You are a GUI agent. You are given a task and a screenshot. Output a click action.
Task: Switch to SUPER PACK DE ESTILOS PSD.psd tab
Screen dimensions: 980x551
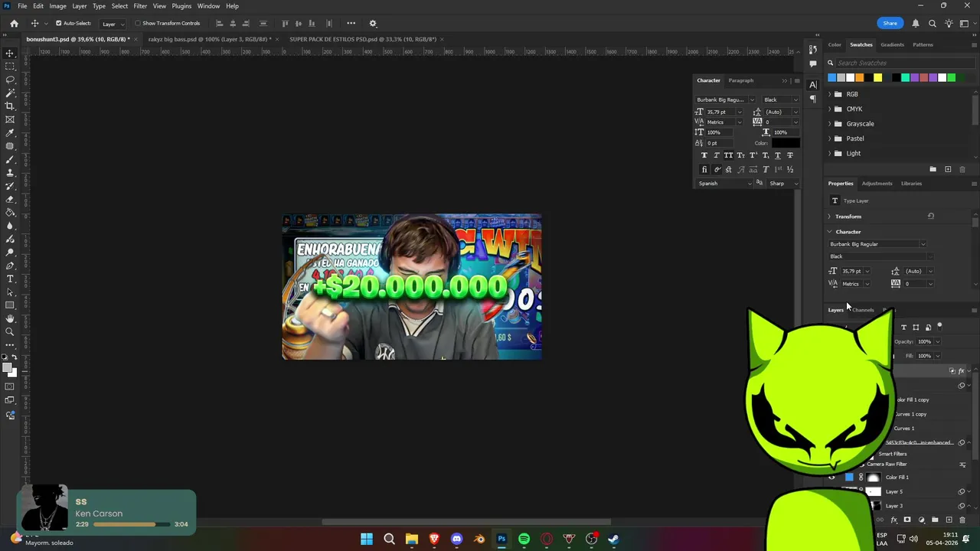[363, 39]
